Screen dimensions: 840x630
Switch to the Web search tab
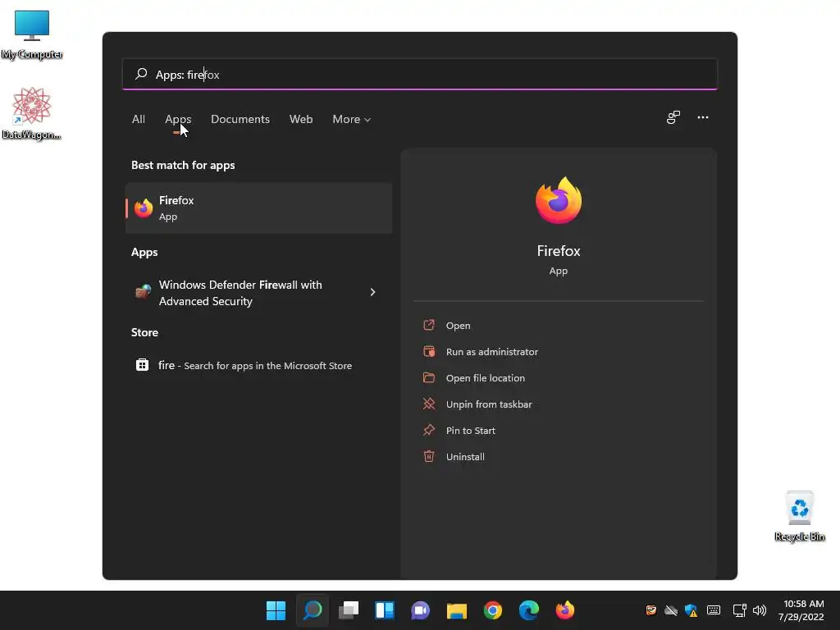(301, 119)
